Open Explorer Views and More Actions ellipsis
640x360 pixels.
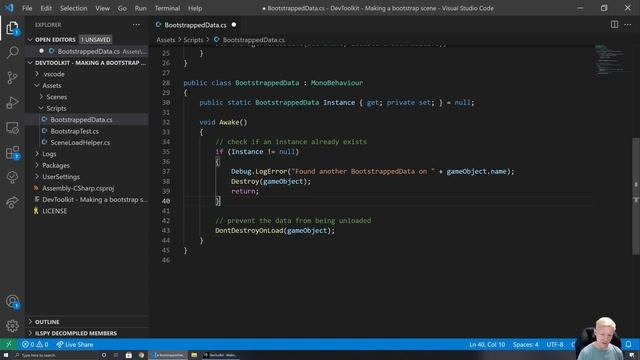click(x=136, y=24)
